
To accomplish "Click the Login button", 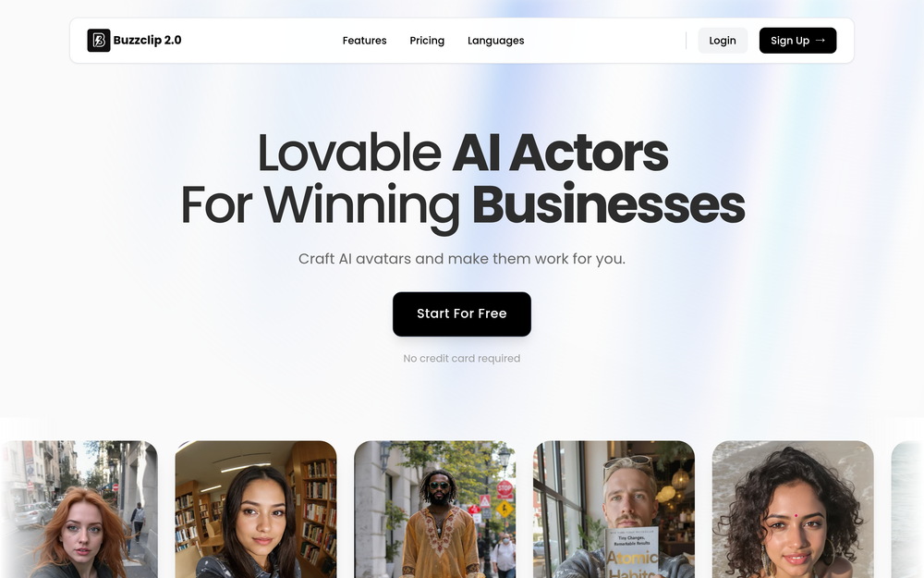I will (x=723, y=41).
